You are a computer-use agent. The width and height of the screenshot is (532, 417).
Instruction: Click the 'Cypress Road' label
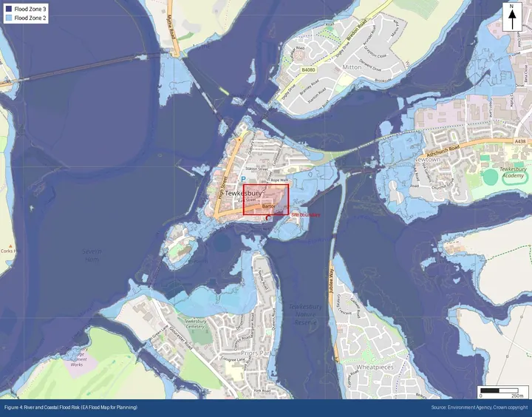(353, 378)
